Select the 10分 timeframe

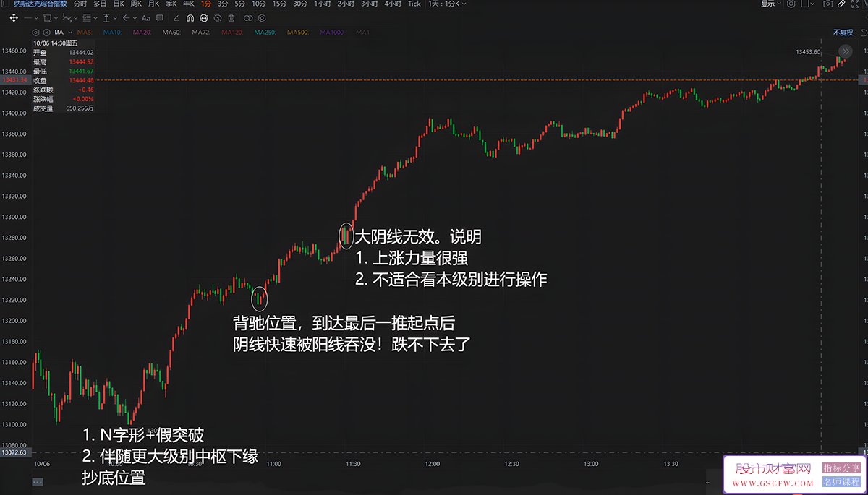point(258,4)
